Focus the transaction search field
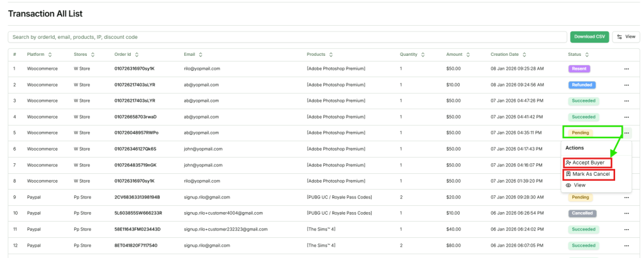 click(x=286, y=37)
